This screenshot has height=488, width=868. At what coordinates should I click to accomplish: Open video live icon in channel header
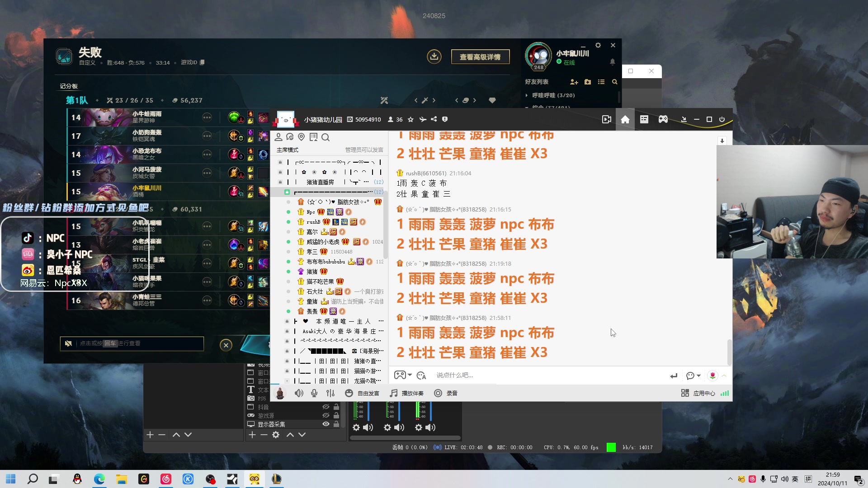click(607, 119)
